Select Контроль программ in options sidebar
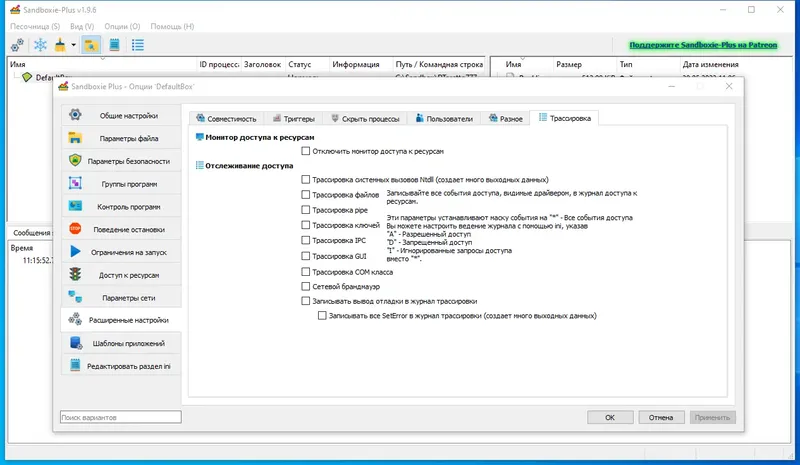This screenshot has height=465, width=800. click(x=121, y=207)
